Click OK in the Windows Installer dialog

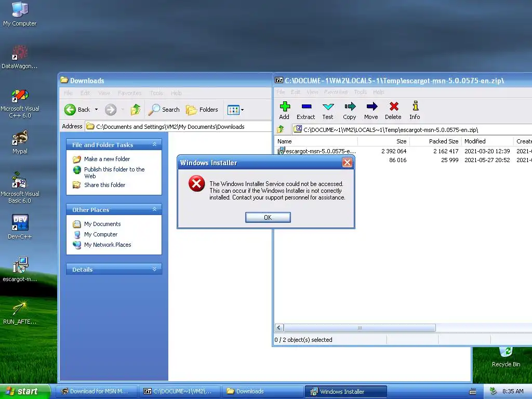[x=268, y=218]
